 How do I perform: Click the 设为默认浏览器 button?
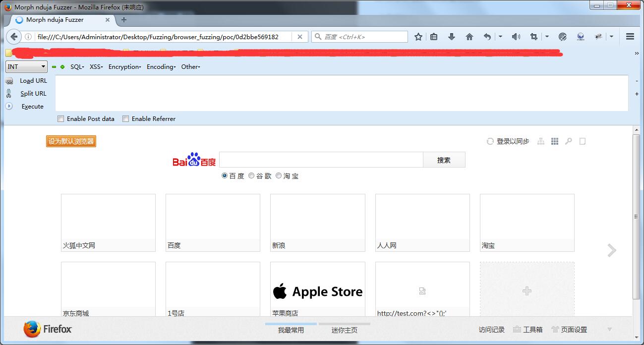pos(71,141)
